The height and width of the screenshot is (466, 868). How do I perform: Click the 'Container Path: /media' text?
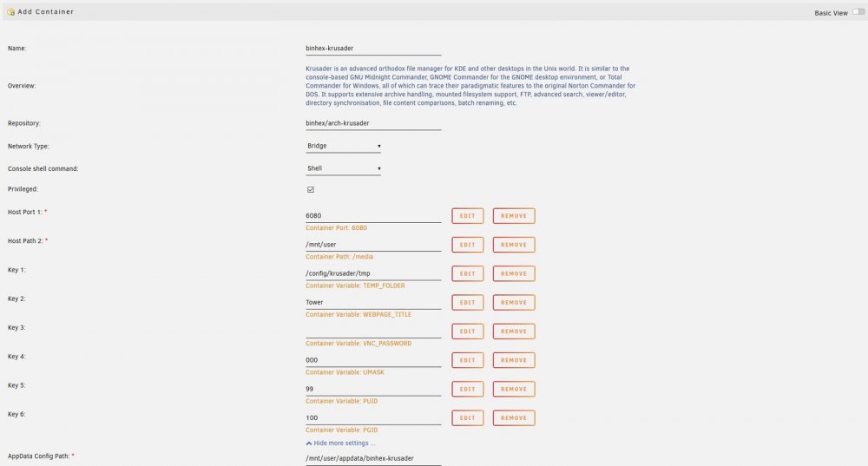coord(339,257)
